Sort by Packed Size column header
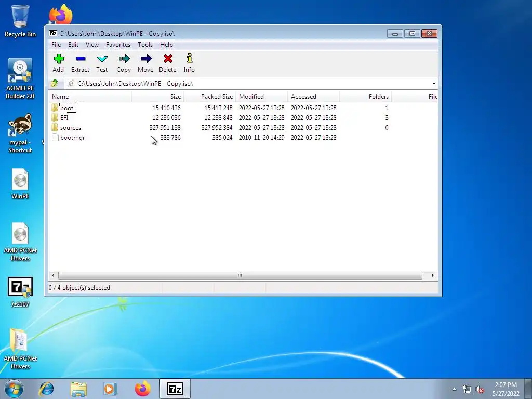 (x=210, y=96)
